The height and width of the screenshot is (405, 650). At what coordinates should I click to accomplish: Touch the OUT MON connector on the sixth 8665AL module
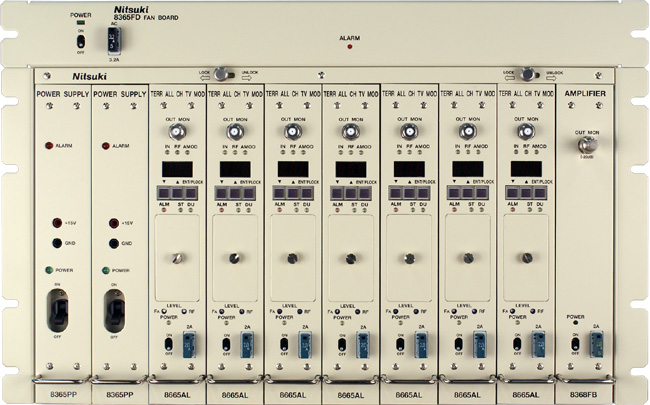[x=468, y=132]
